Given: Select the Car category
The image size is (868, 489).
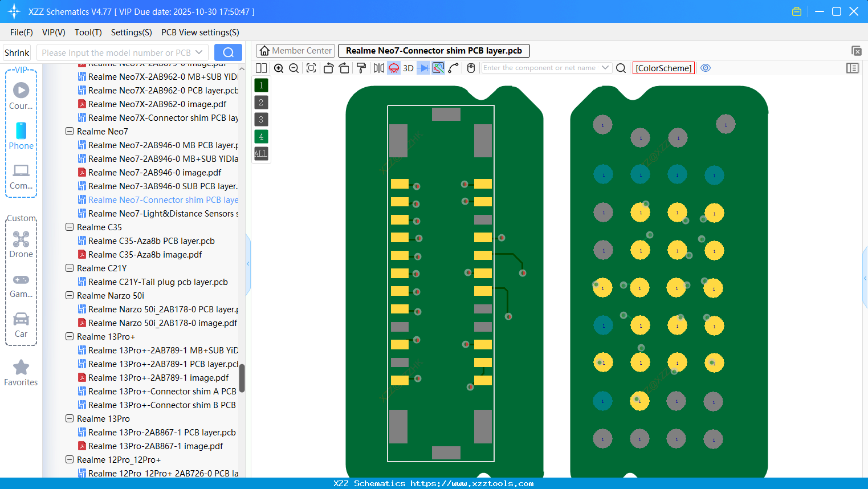Looking at the screenshot, I should pos(21,325).
